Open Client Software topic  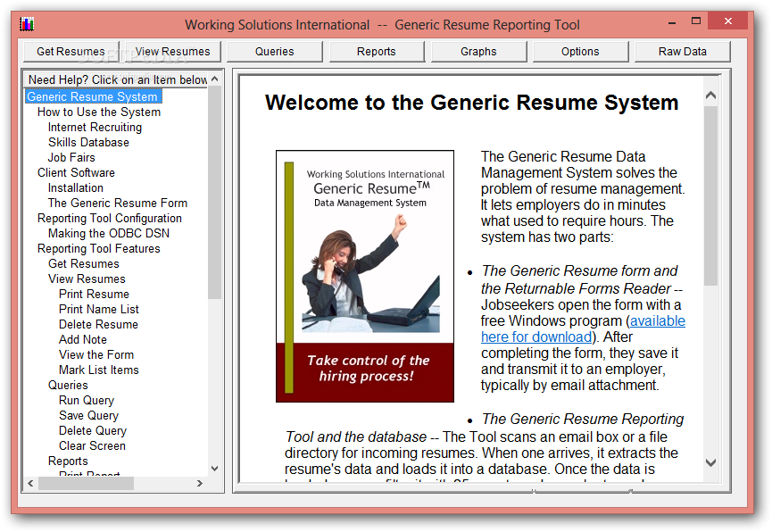(77, 173)
